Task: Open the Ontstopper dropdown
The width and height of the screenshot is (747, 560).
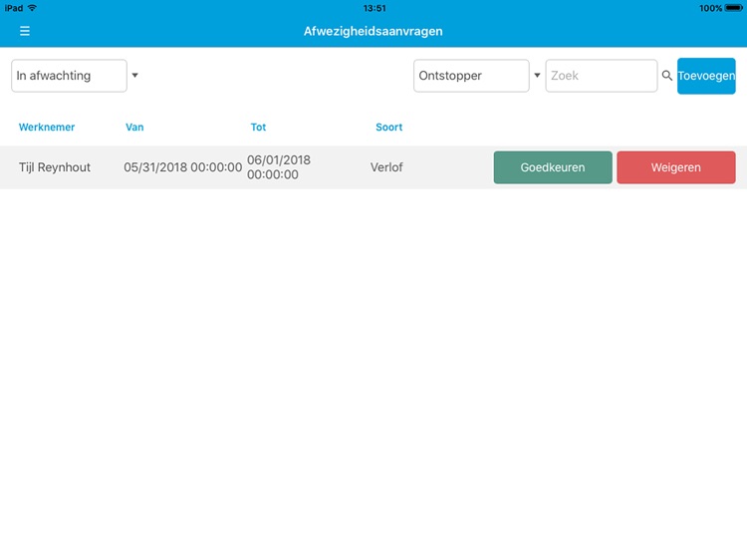Action: point(471,76)
